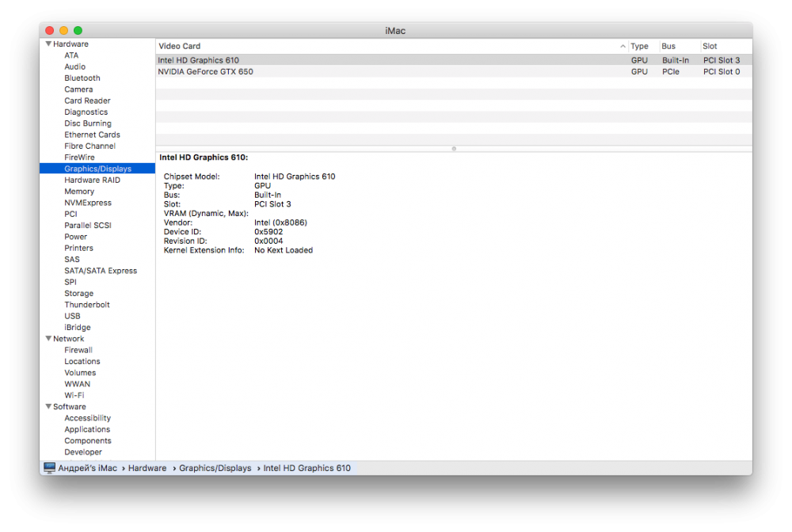Image resolution: width=792 pixels, height=532 pixels.
Task: Click Vendor value Intel (0x8086)
Action: tap(280, 222)
